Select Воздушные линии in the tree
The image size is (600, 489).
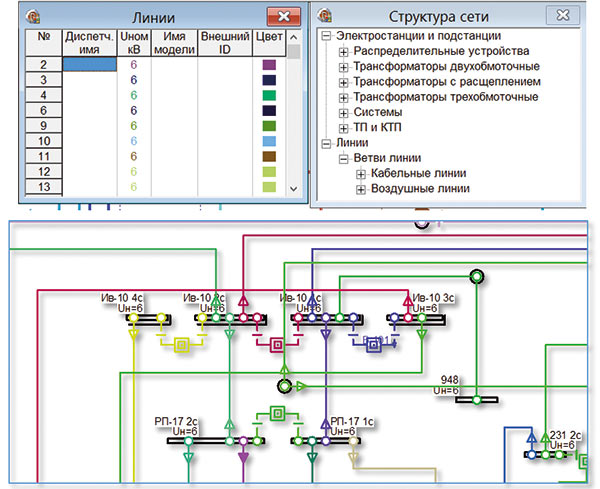point(420,188)
